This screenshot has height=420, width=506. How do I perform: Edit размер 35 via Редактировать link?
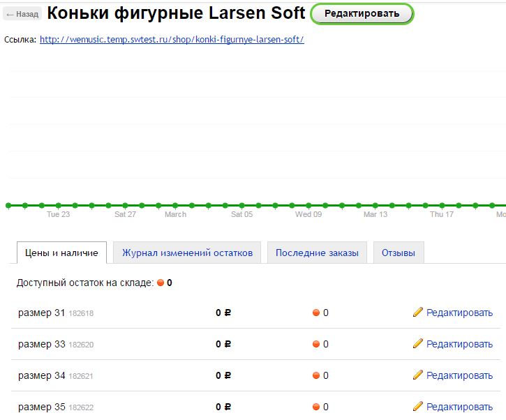(x=459, y=407)
